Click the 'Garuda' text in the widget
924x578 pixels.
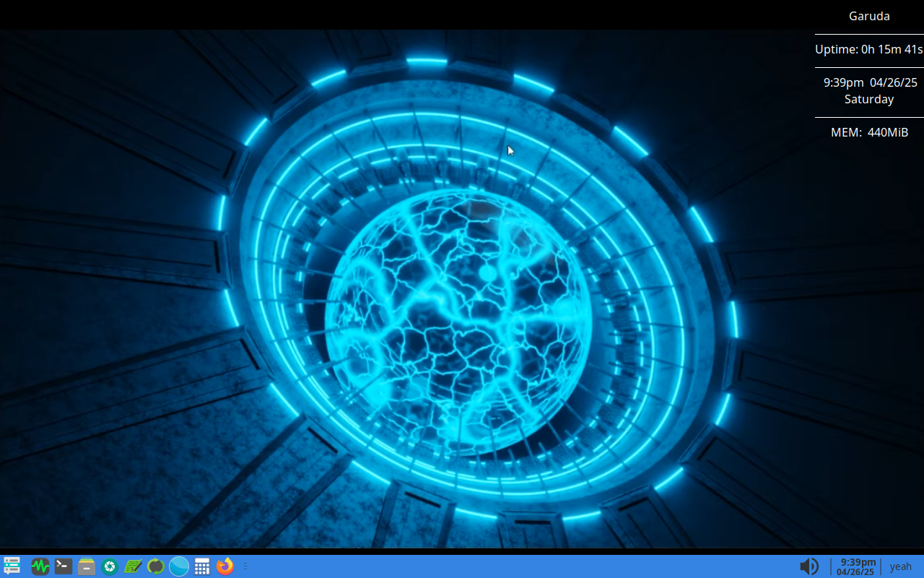[869, 16]
